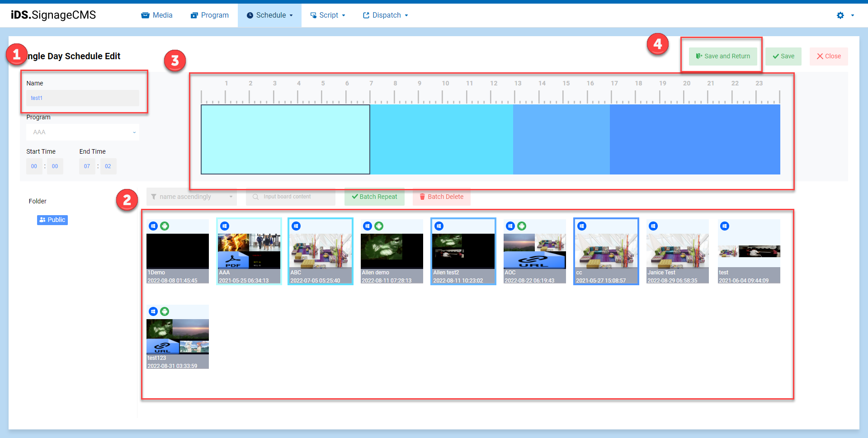Click the Script icon in navbar
This screenshot has height=438, width=868.
coord(313,15)
